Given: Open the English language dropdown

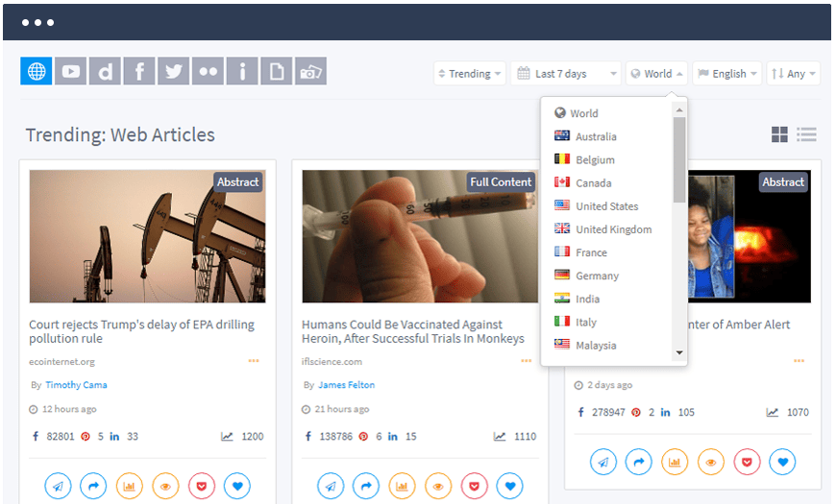Looking at the screenshot, I should tap(727, 73).
